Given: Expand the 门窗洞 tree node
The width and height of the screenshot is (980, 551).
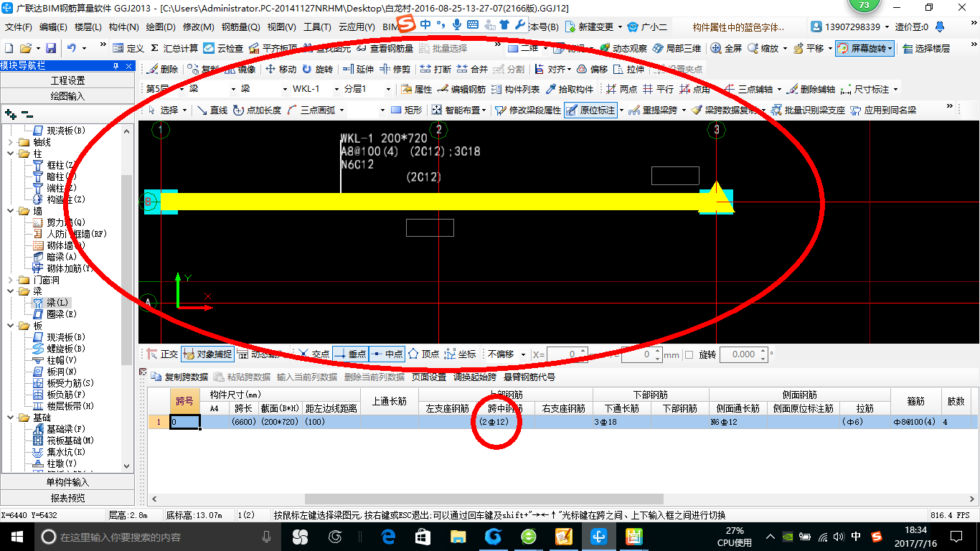Looking at the screenshot, I should pos(11,280).
